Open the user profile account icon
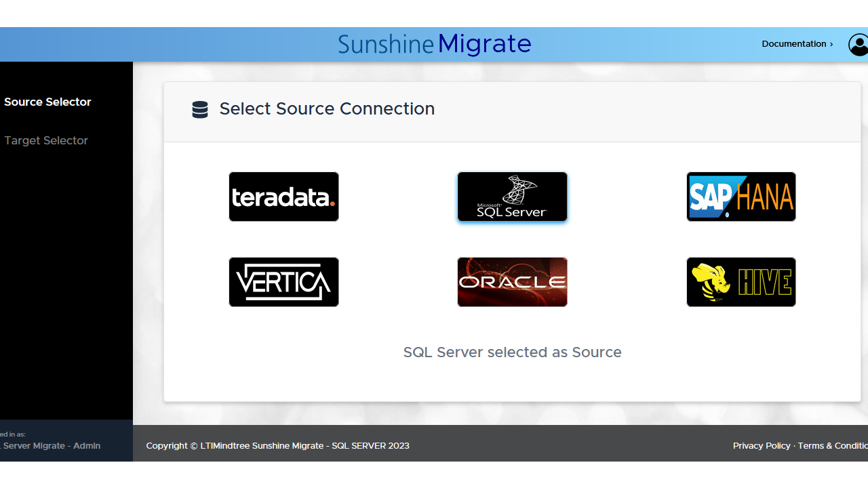The image size is (868, 488). (x=859, y=45)
